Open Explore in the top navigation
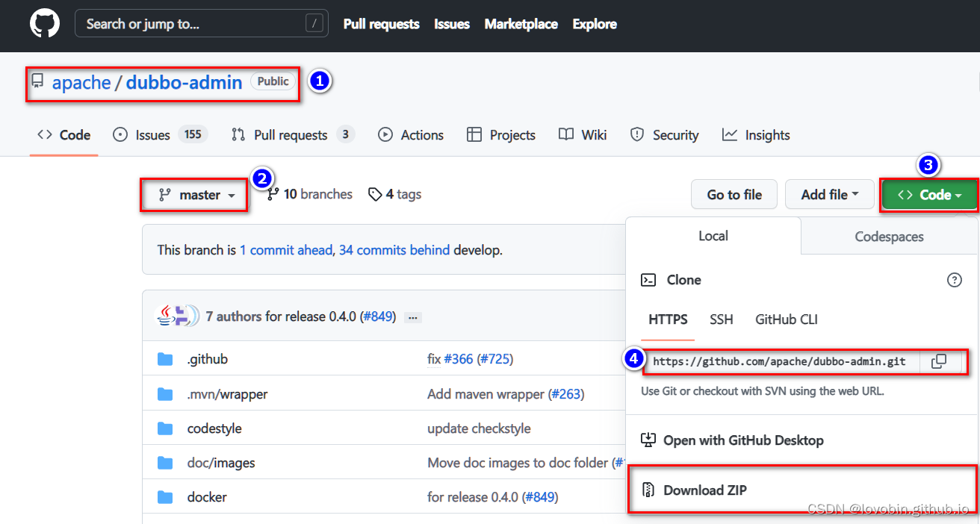 point(595,24)
